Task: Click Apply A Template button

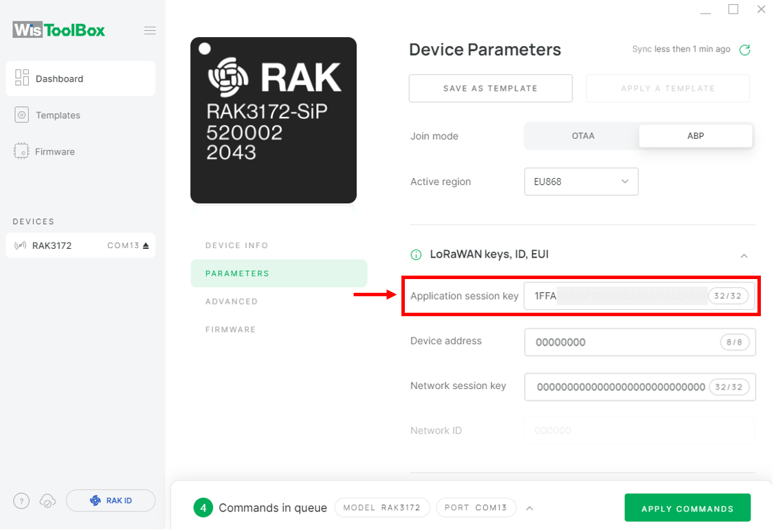Action: [x=667, y=89]
